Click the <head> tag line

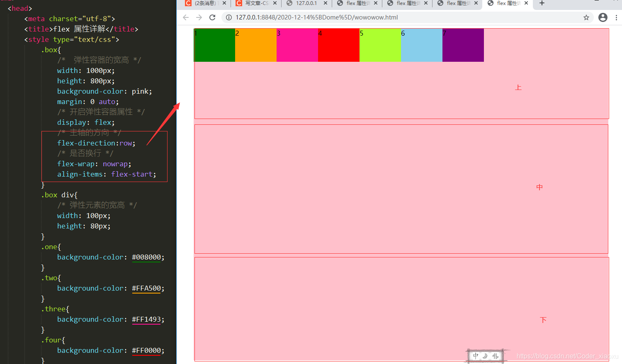pos(20,8)
